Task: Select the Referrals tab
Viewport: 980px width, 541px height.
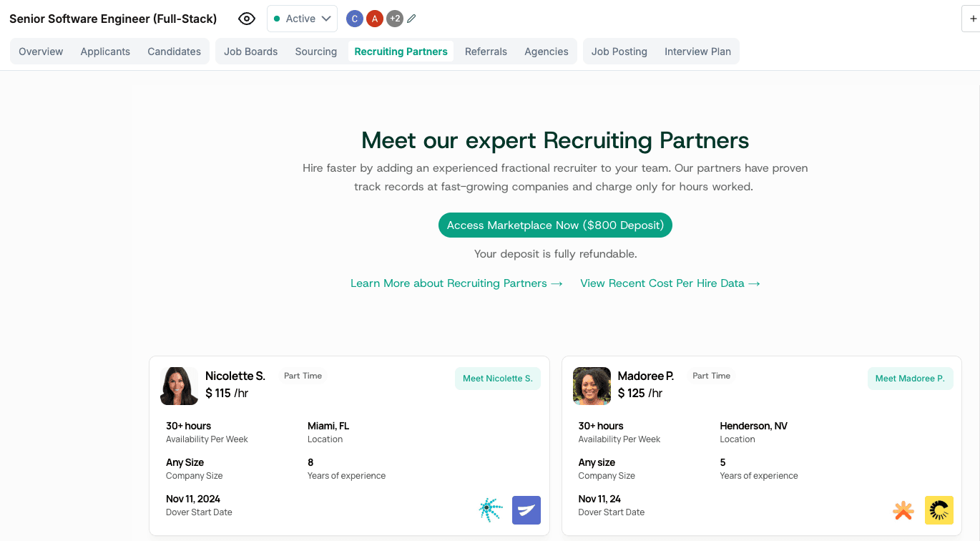Action: 486,52
